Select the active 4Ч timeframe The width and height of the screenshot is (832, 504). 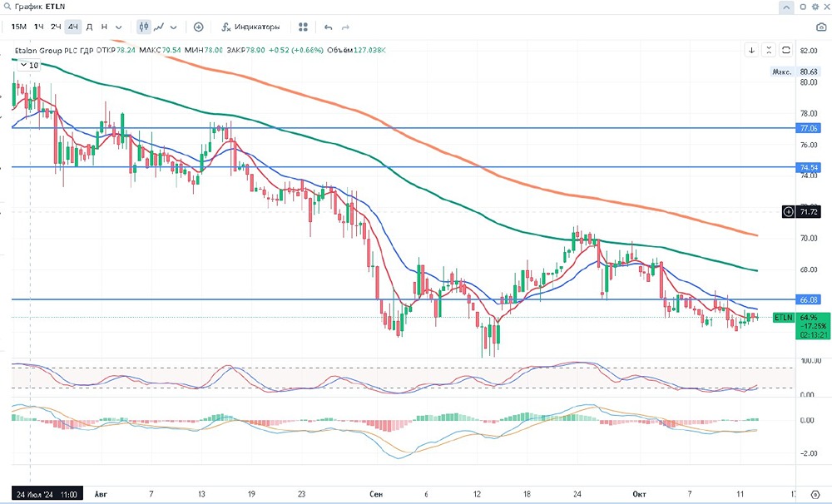pos(72,27)
